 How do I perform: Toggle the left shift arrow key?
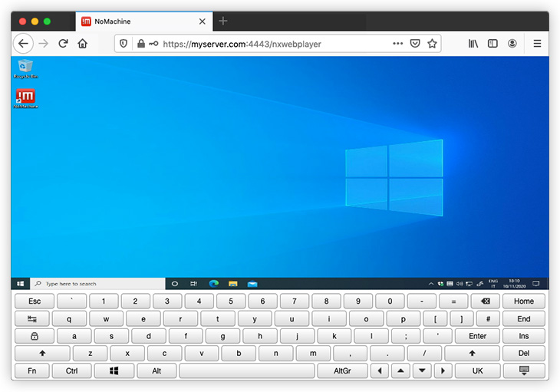(x=42, y=354)
